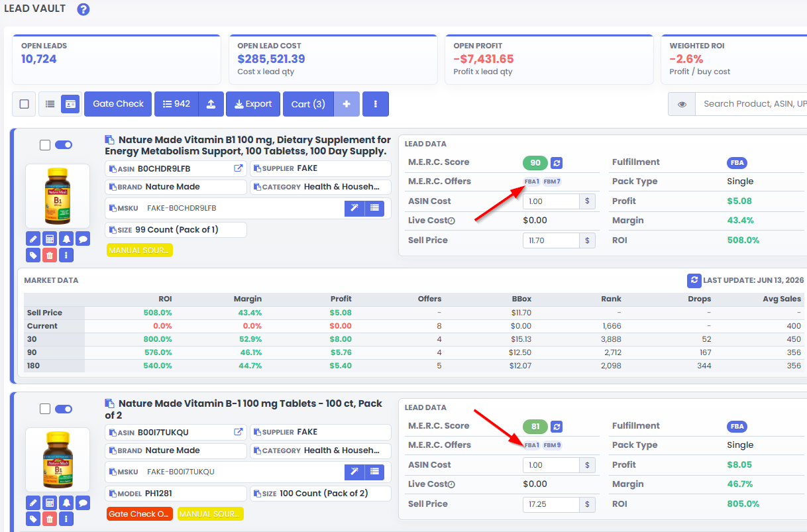Click the upload icon beside 942
This screenshot has height=532, width=807.
tap(211, 104)
